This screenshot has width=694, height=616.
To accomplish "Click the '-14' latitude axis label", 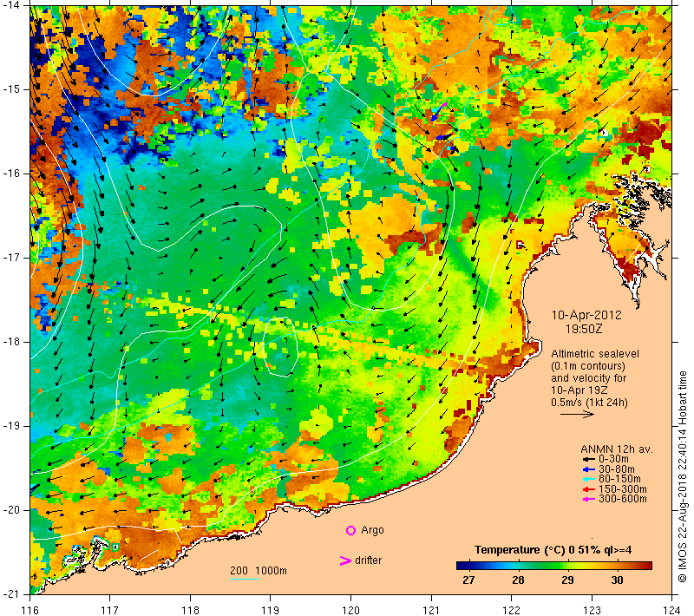I will [11, 5].
